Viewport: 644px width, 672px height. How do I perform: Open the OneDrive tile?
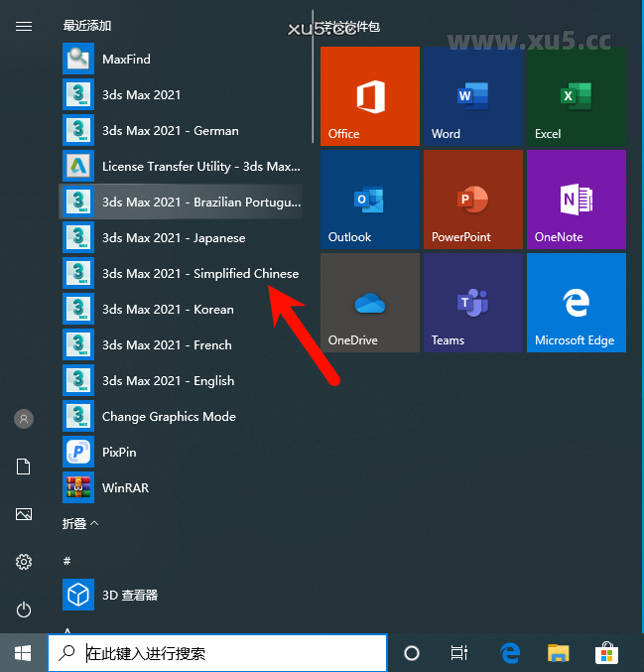pyautogui.click(x=370, y=303)
